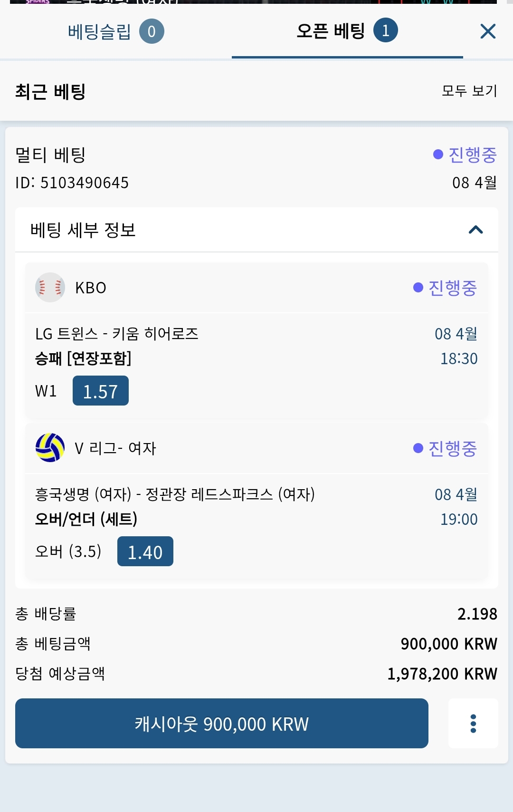
Task: Click the 모두 보기 link
Action: 469,90
